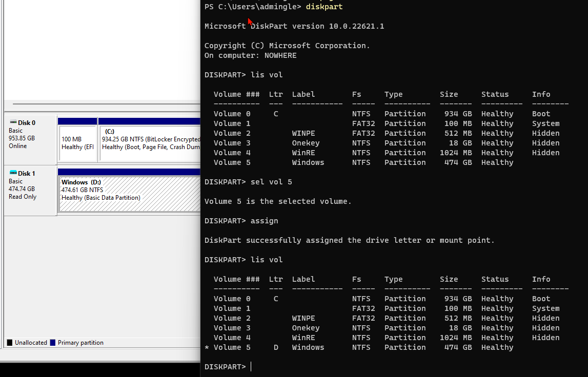Click the 'sel vol 5' command line
The width and height of the screenshot is (588, 377).
tap(248, 182)
